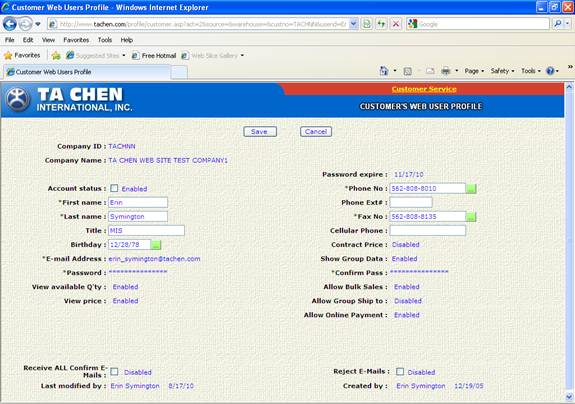Click the page scrollbar down arrow
Screen dimensions: 575x404
tap(569, 397)
